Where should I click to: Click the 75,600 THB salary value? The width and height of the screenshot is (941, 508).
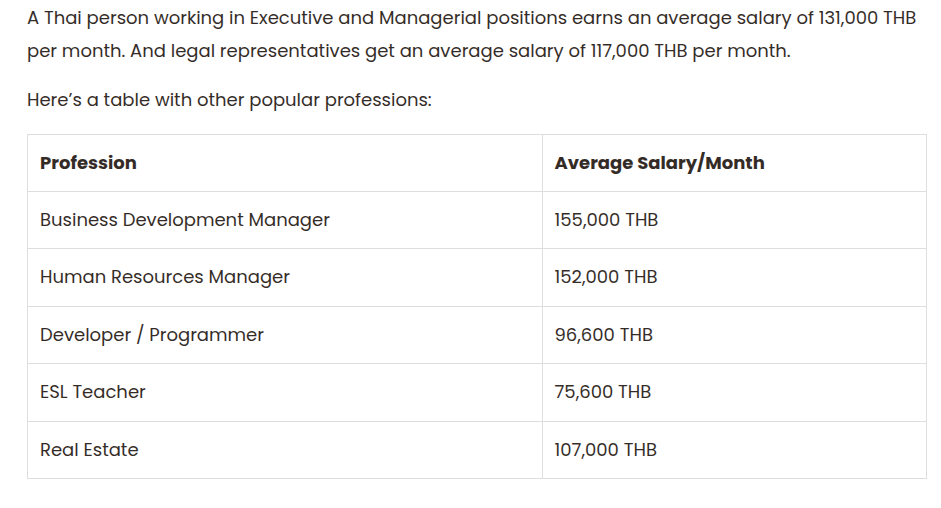(602, 392)
